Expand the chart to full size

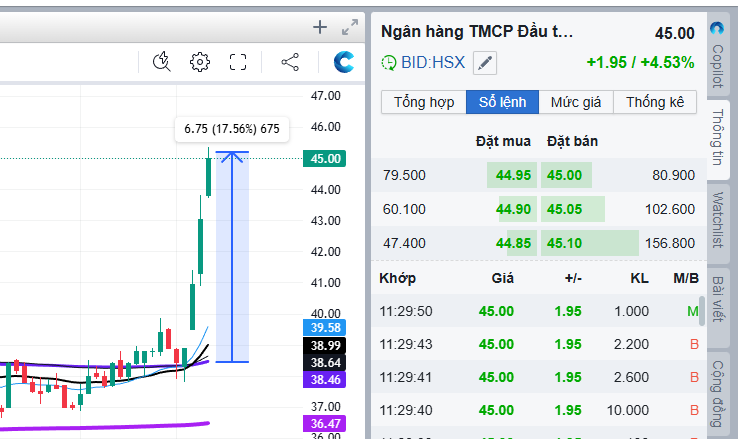pos(350,27)
